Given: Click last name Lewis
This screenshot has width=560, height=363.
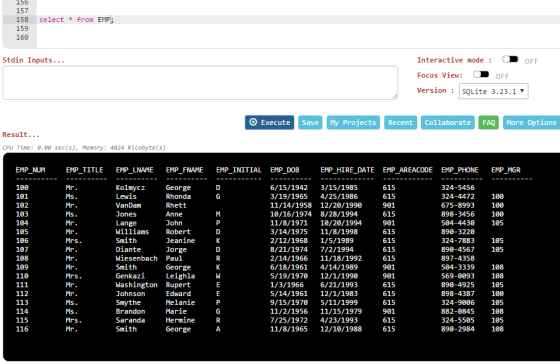Looking at the screenshot, I should [x=126, y=197].
